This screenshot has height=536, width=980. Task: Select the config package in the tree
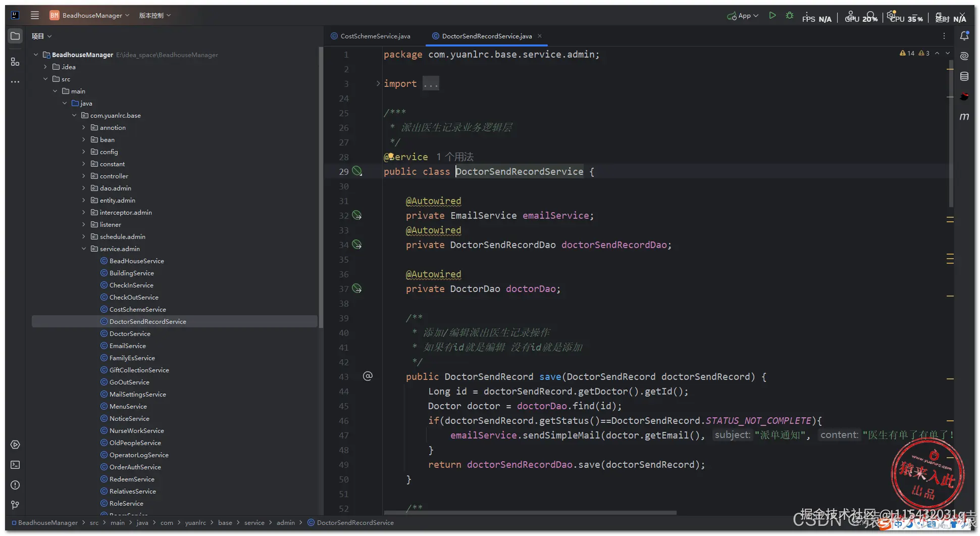coord(109,152)
